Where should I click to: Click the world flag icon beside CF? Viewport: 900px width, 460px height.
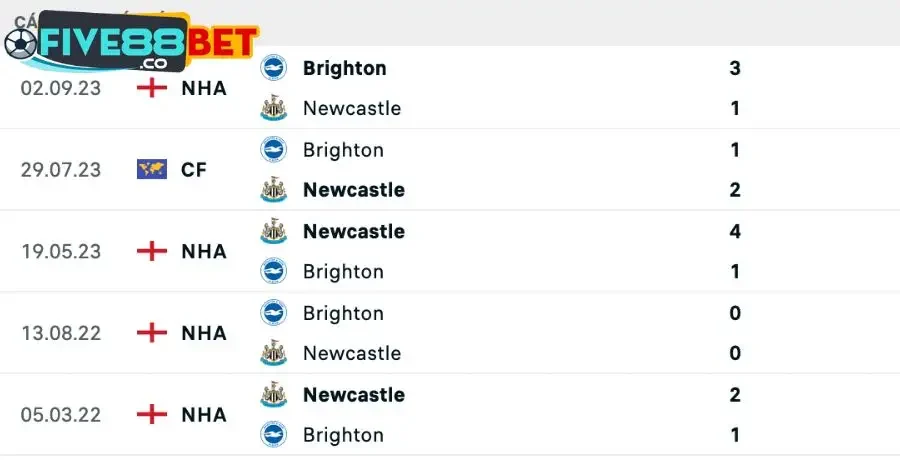[151, 169]
